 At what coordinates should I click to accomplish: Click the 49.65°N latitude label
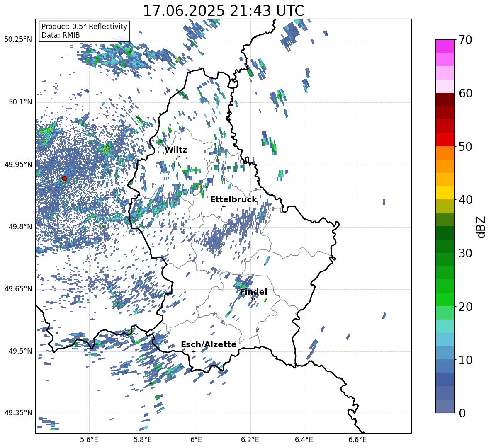(x=18, y=289)
